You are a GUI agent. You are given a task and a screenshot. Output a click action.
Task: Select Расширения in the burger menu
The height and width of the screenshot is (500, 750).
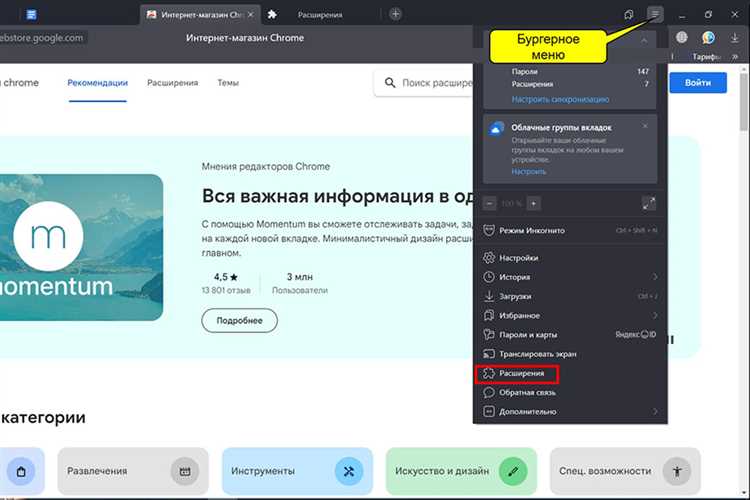click(x=522, y=373)
